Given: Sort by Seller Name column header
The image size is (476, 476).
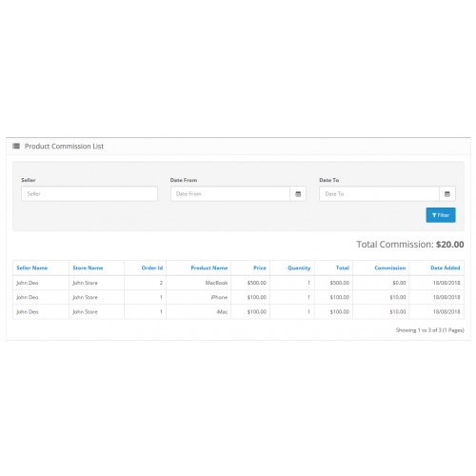Looking at the screenshot, I should point(32,268).
